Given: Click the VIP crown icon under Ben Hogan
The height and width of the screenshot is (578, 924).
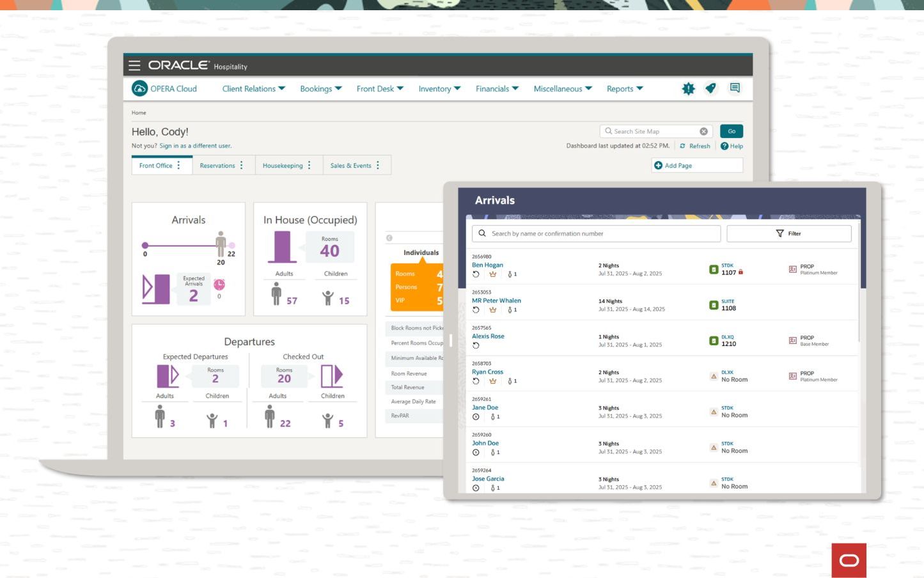Looking at the screenshot, I should tap(492, 274).
